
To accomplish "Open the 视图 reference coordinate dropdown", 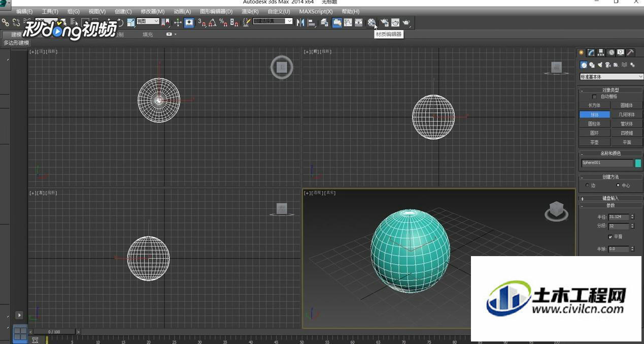I will [x=148, y=21].
